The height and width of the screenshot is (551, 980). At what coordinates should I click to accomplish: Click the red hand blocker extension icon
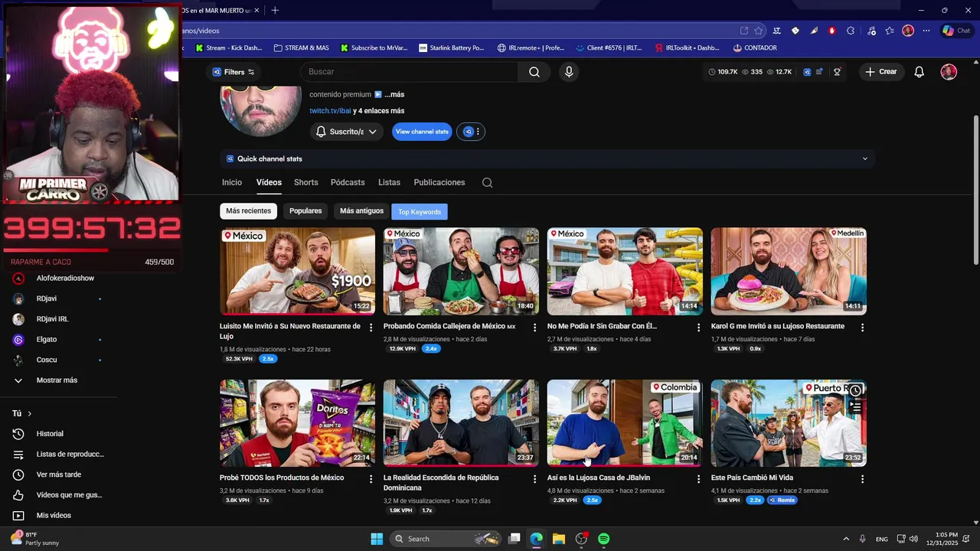(x=831, y=31)
